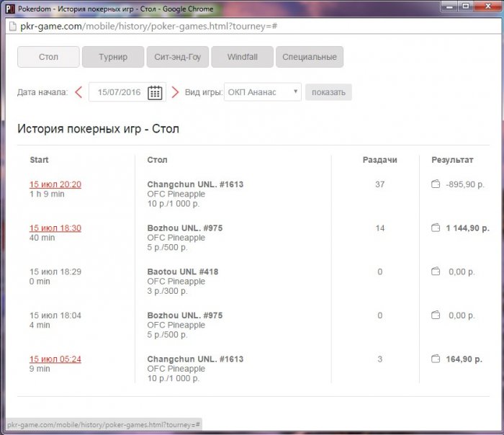Viewport: 504px width, 435px height.
Task: Click the показать button
Action: coord(328,92)
